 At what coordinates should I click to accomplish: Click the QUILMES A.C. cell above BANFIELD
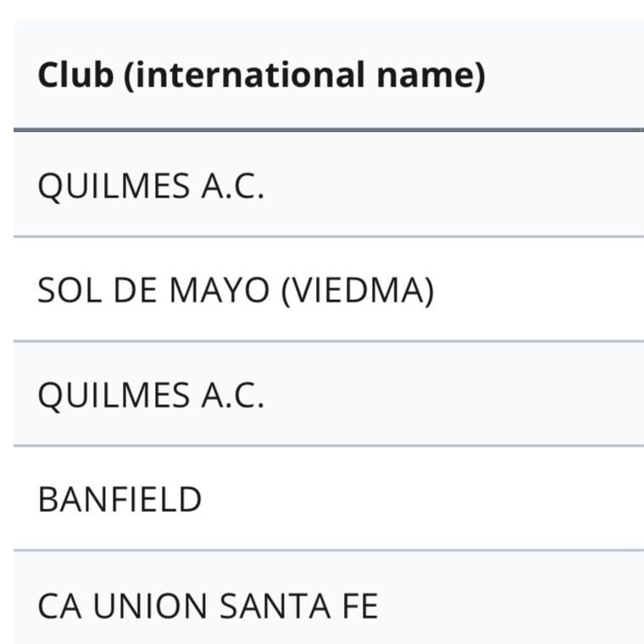coord(151,395)
